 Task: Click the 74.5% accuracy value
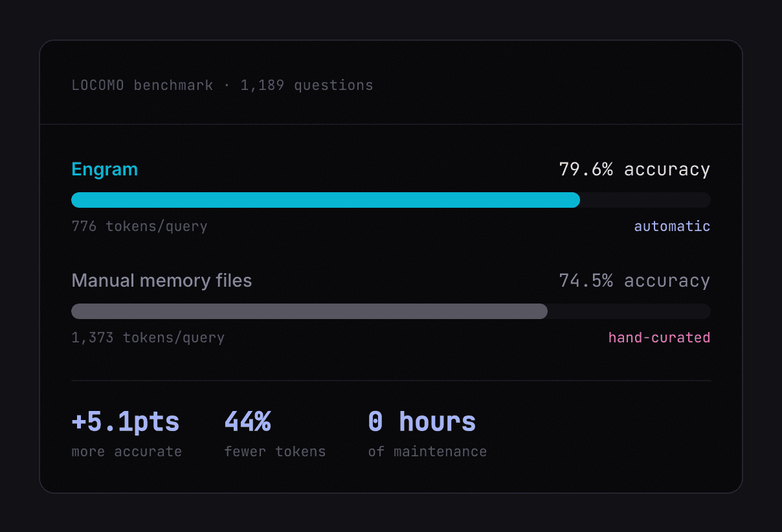(634, 281)
